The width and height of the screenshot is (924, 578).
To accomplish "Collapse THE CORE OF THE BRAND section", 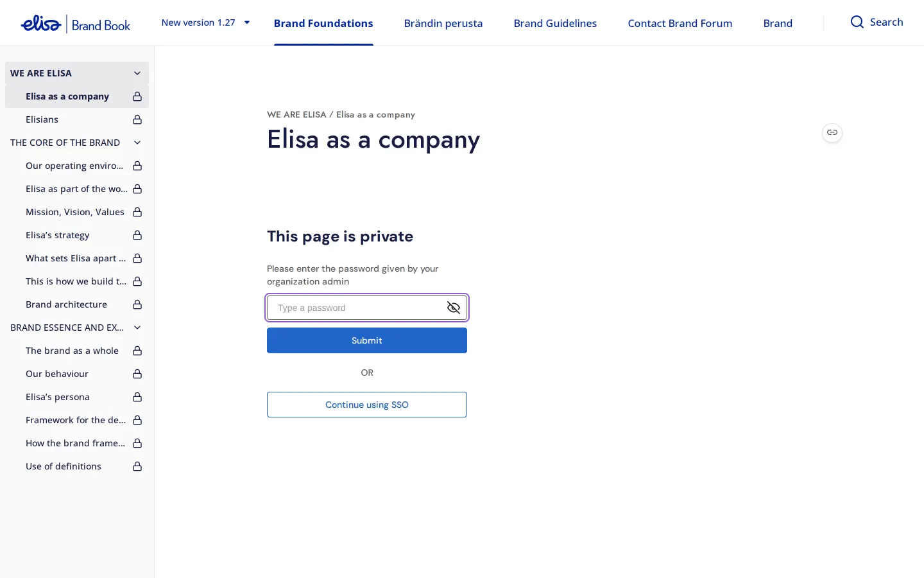I will pyautogui.click(x=137, y=143).
